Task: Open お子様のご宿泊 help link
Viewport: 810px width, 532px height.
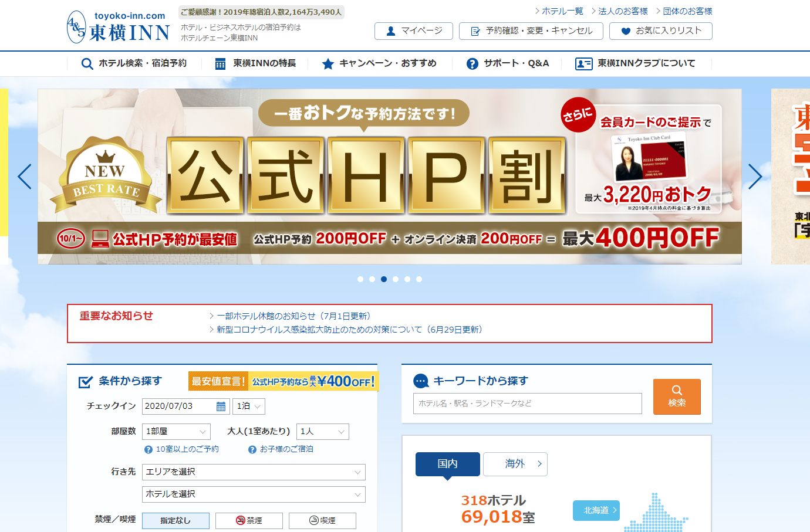Action: (281, 449)
